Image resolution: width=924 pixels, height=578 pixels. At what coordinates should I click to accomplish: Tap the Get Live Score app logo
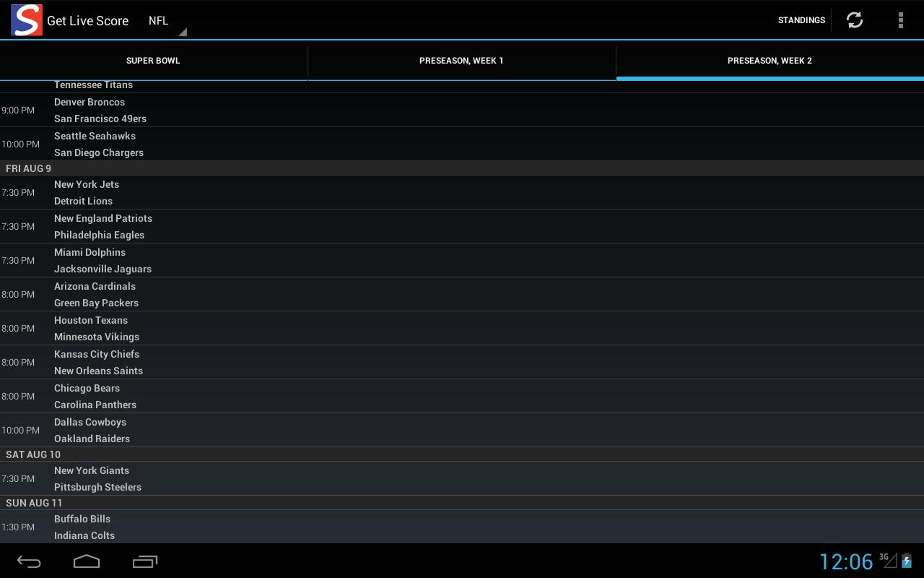(27, 20)
